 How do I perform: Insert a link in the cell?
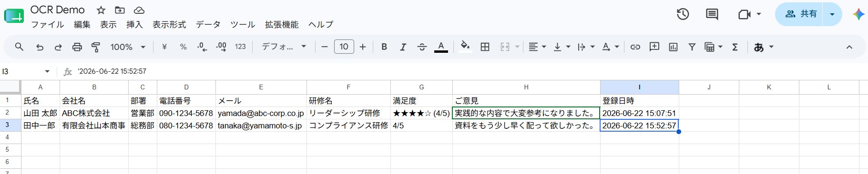[x=635, y=47]
